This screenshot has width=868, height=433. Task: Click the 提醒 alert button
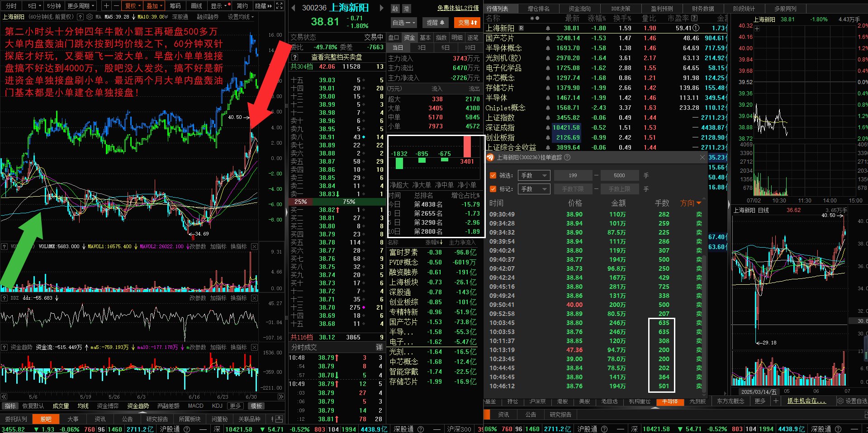pyautogui.click(x=435, y=22)
